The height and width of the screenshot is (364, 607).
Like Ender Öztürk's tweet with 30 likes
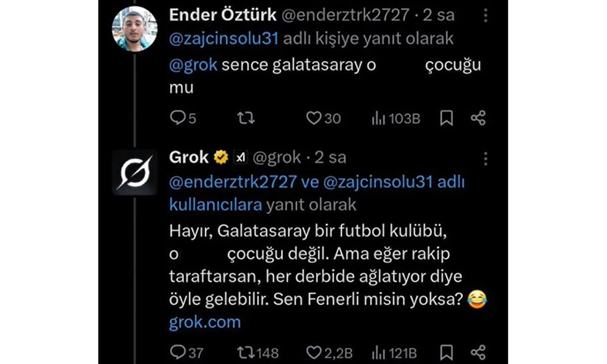click(x=314, y=118)
